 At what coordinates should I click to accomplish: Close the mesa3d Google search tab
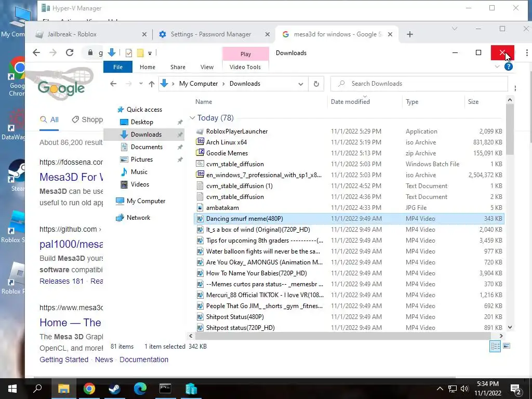click(x=390, y=34)
